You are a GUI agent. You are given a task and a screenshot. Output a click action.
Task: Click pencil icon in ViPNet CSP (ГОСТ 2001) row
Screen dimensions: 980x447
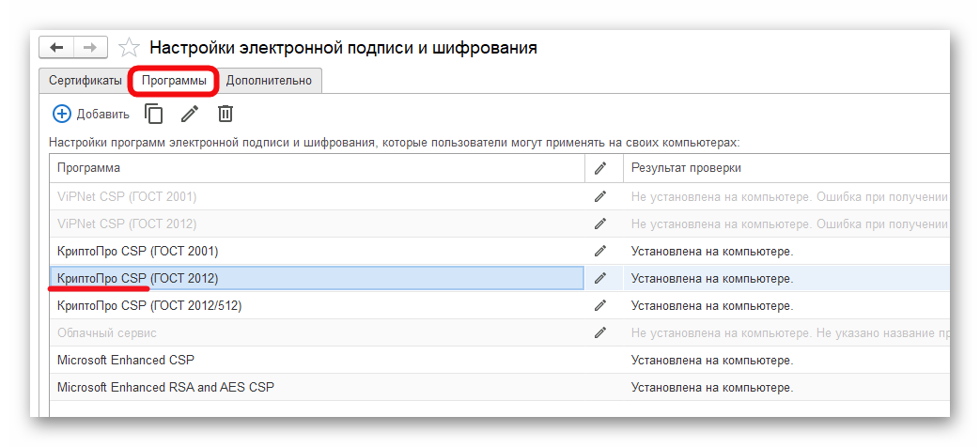600,196
